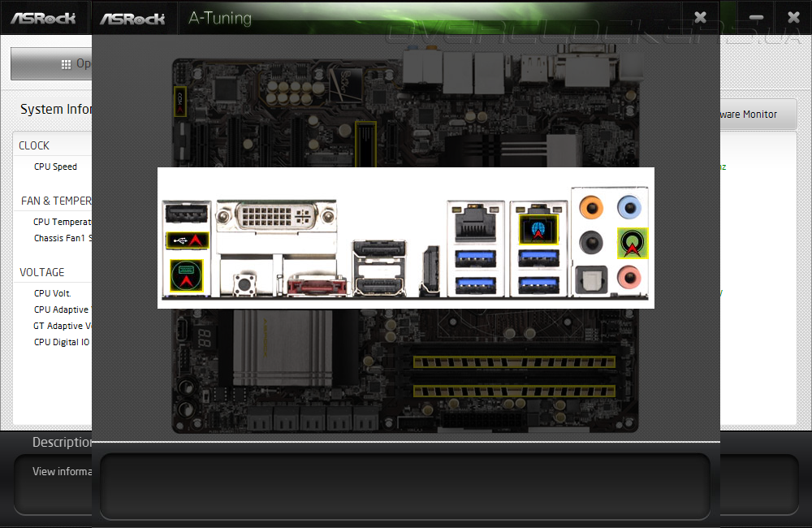812x528 pixels.
Task: Click the vertical HDMI port
Action: coord(430,271)
